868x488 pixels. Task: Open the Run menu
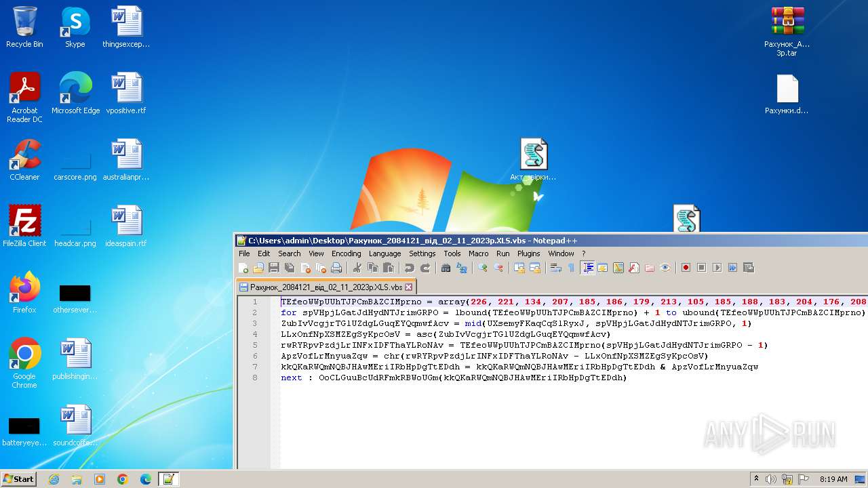tap(503, 253)
